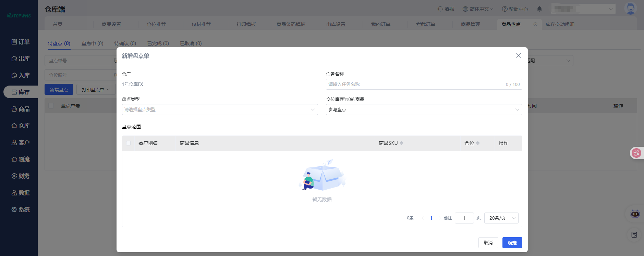Open the 20条/页 page size dropdown

(501, 218)
